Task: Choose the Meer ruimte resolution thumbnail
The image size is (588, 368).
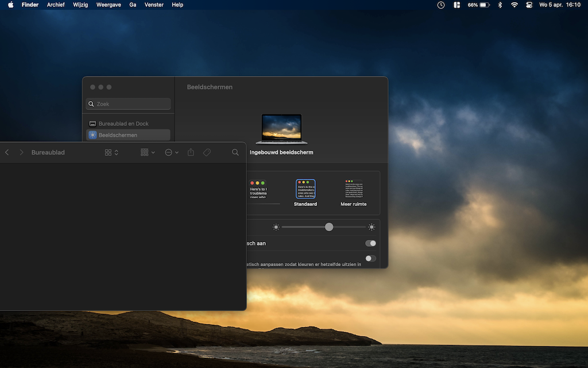Action: pos(353,190)
